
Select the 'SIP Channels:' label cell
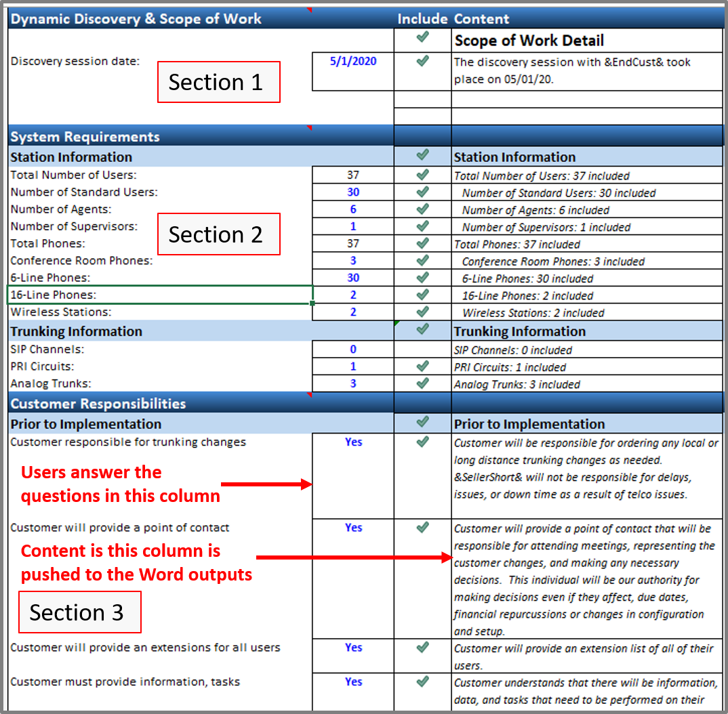coord(160,350)
